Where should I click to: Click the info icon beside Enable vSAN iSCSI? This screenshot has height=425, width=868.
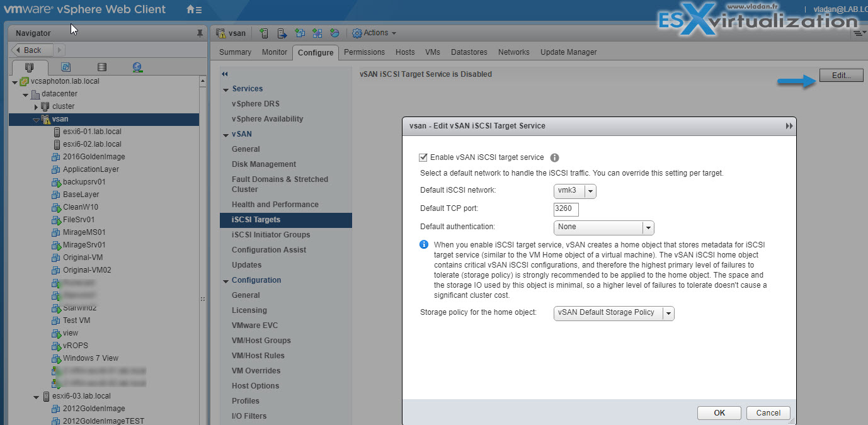555,158
